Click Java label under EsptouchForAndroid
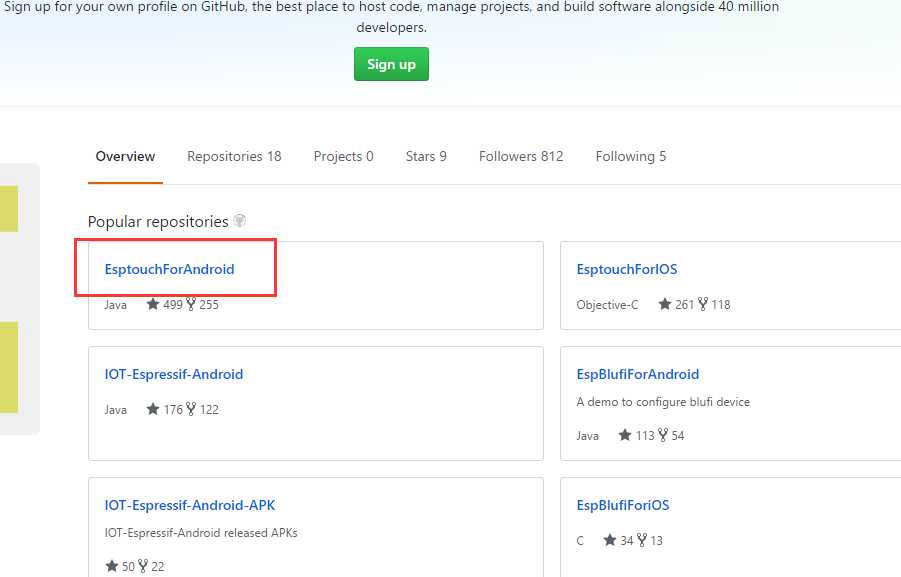This screenshot has width=901, height=577. pos(115,305)
